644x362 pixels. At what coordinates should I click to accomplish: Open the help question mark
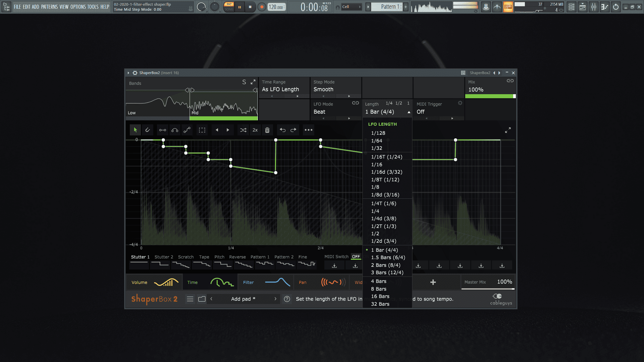[287, 299]
